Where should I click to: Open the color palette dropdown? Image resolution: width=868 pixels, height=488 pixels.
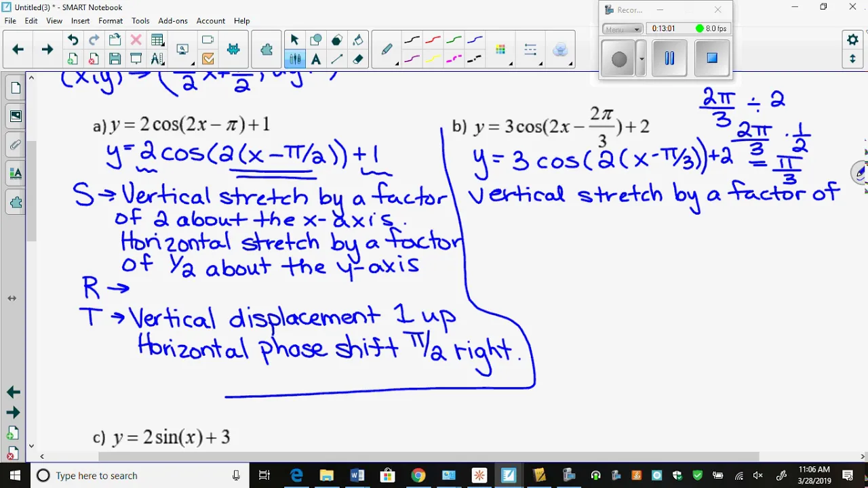(x=502, y=50)
